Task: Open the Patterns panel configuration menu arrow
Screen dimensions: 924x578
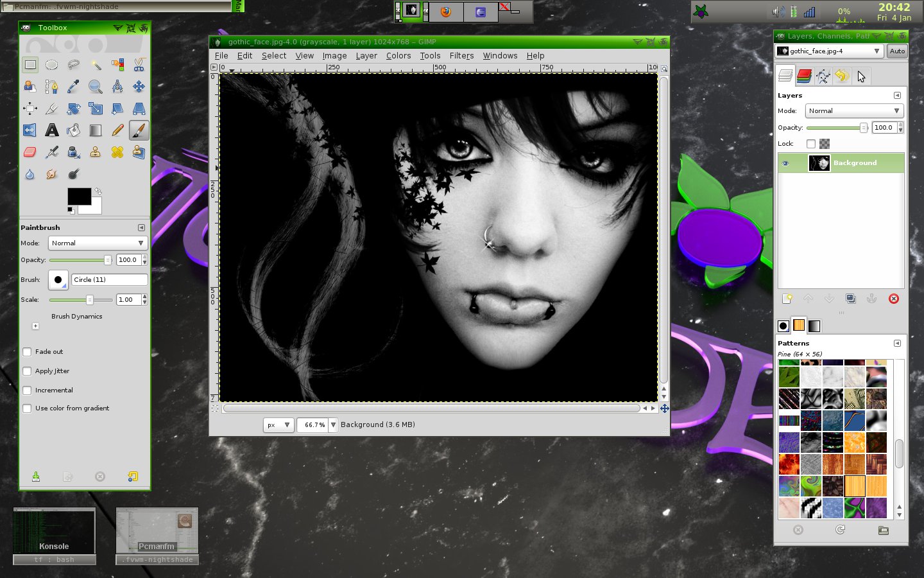Action: (x=897, y=343)
